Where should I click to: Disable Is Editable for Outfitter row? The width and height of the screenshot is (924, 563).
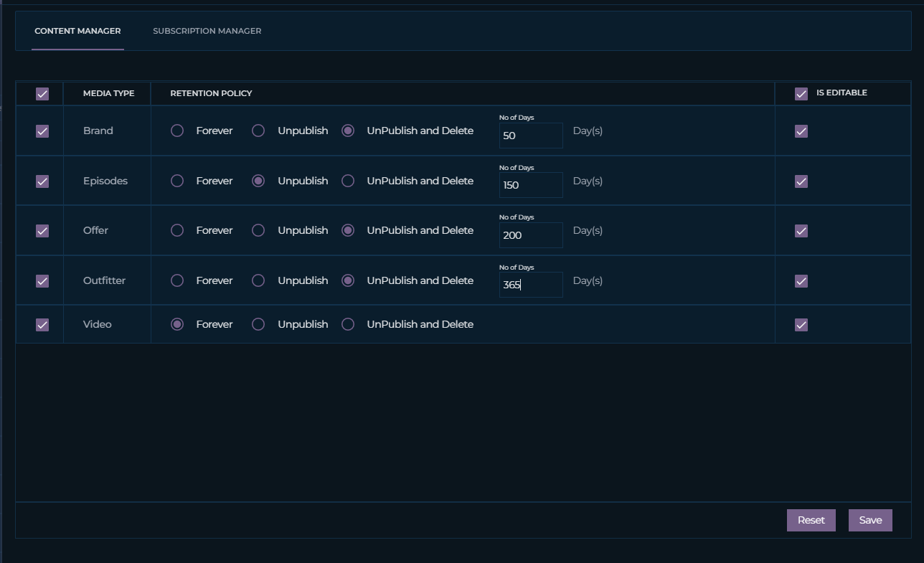801,281
